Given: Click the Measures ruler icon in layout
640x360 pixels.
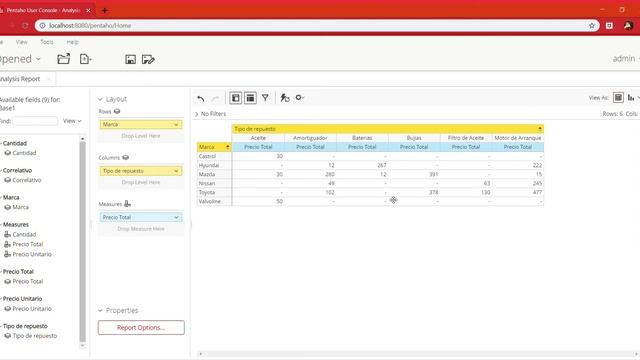Looking at the screenshot, I should coord(127,204).
